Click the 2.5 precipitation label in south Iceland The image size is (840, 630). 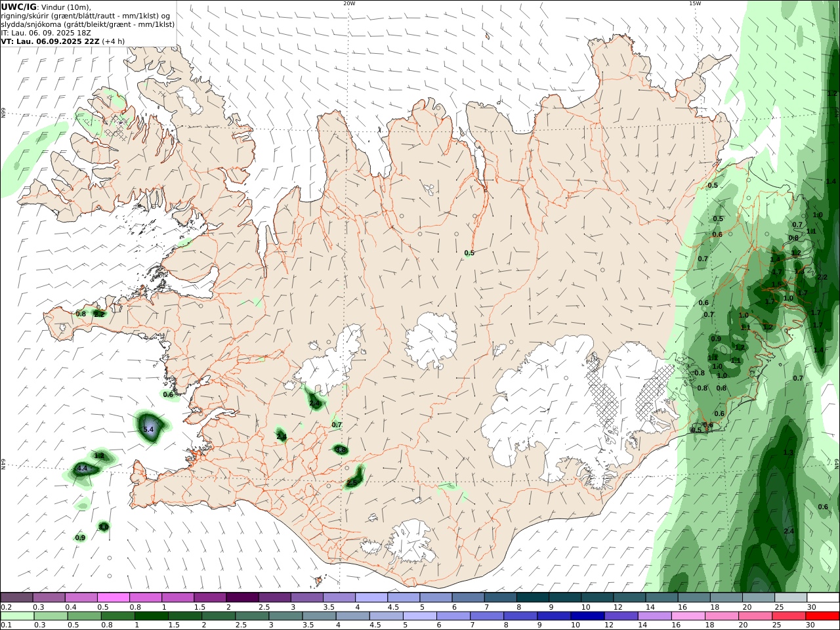coord(352,482)
